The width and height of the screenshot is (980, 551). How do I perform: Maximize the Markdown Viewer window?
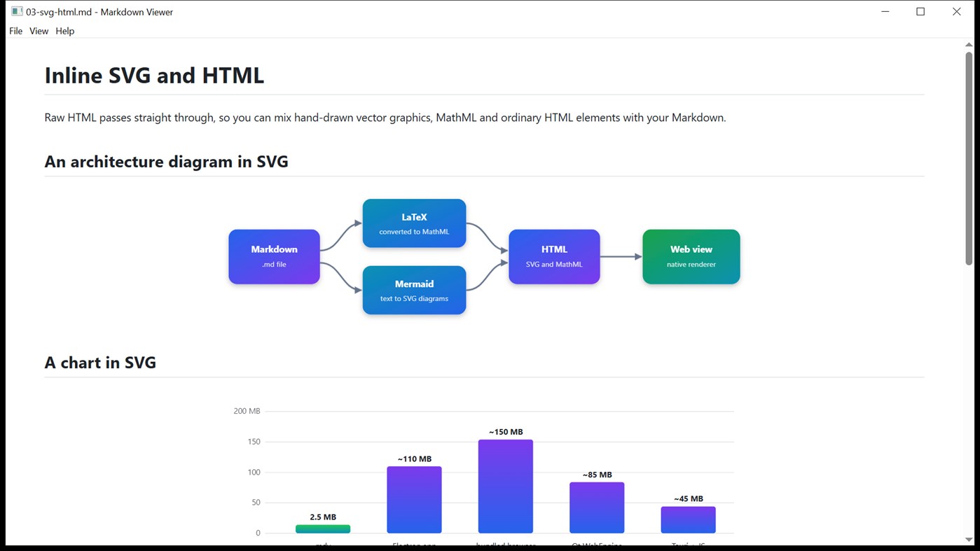pos(920,11)
